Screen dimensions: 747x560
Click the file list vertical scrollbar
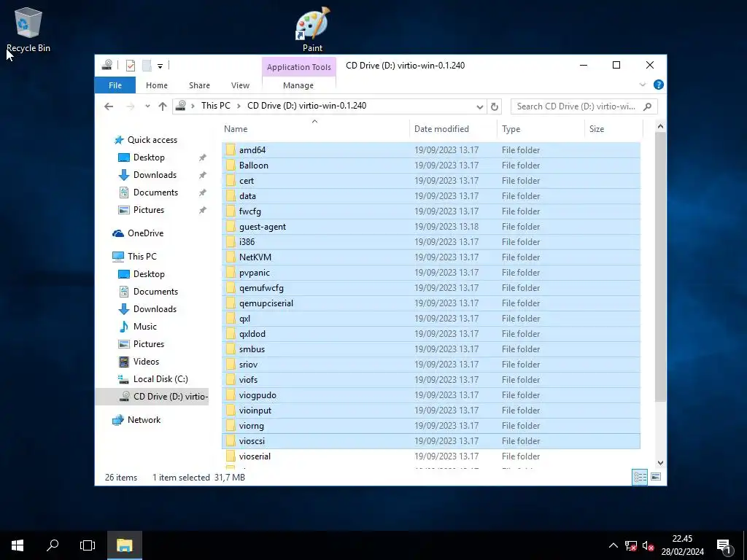[x=660, y=267]
